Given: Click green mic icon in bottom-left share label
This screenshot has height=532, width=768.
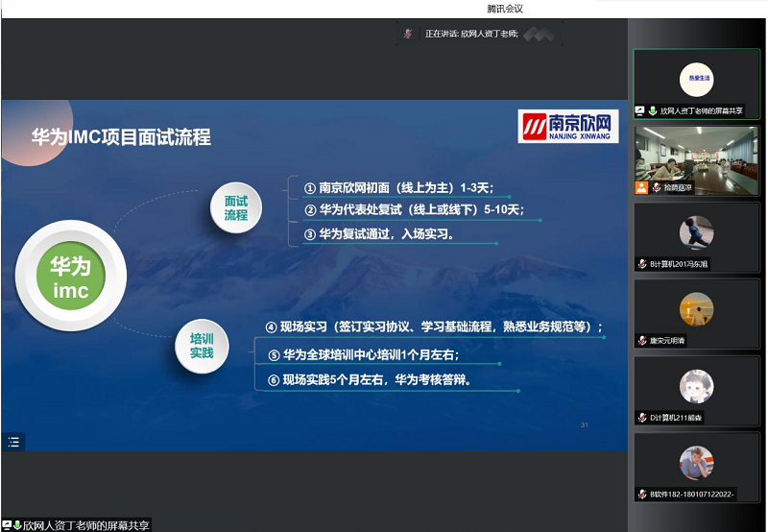Looking at the screenshot, I should (17, 525).
